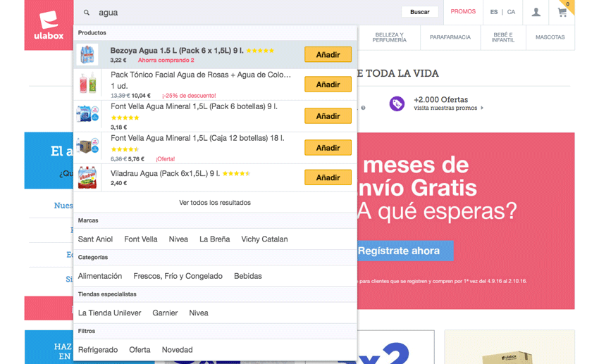Add Font Vella 6-bottle pack to cart
The height and width of the screenshot is (364, 599).
[x=328, y=116]
